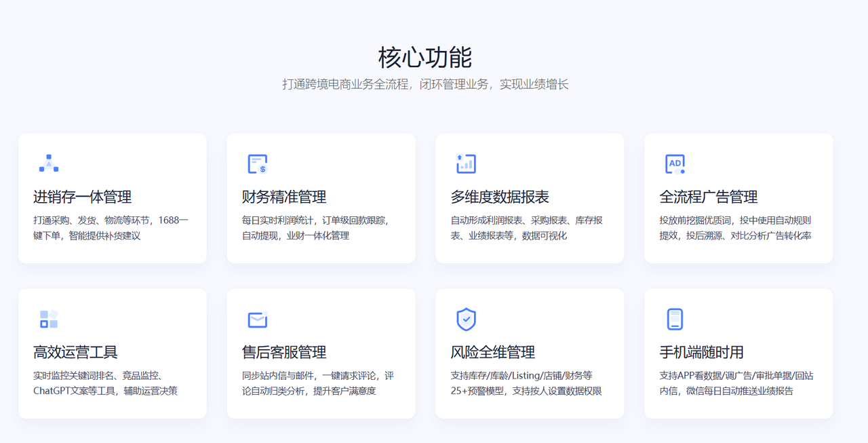Click the AD advertising icon

click(675, 163)
